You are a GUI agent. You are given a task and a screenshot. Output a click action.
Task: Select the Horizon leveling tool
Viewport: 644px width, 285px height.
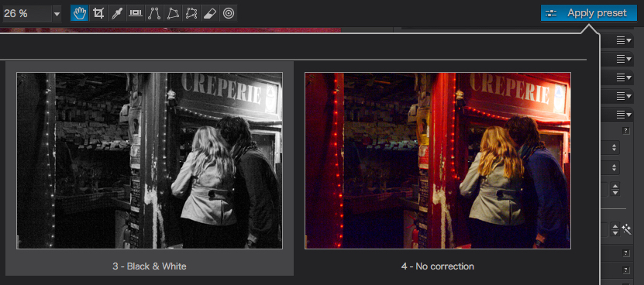135,13
